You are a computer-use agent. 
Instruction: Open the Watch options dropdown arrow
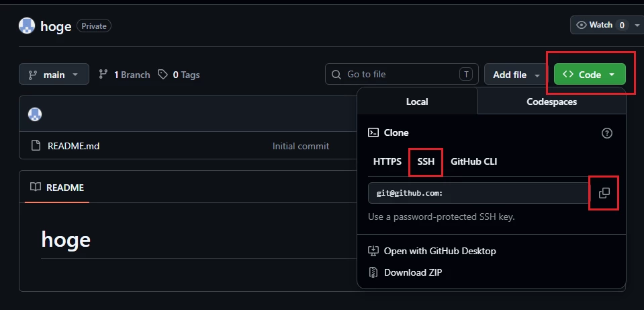point(637,25)
